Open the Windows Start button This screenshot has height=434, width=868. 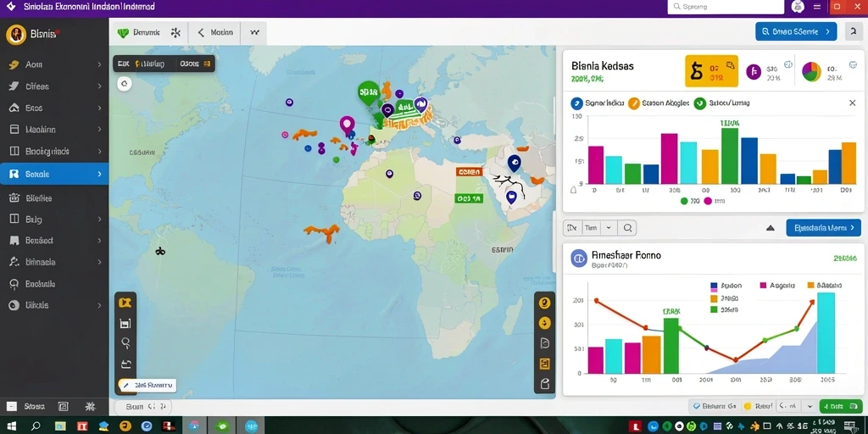click(11, 426)
